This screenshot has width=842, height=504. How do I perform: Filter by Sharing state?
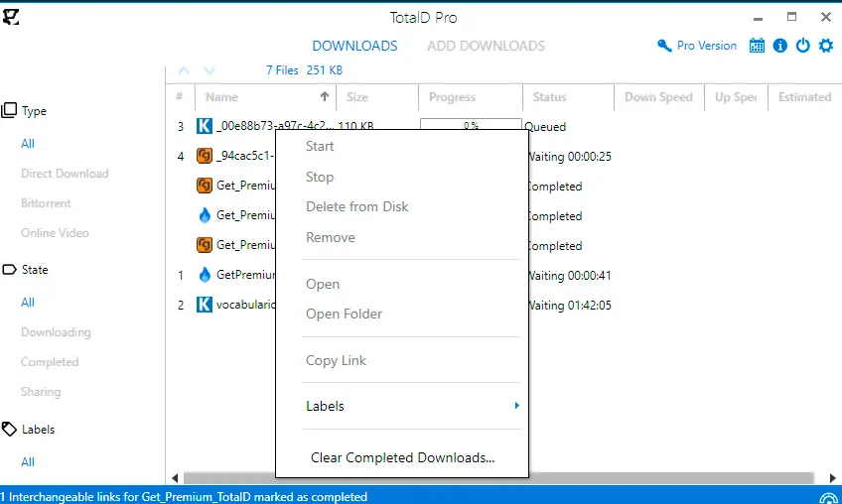41,392
